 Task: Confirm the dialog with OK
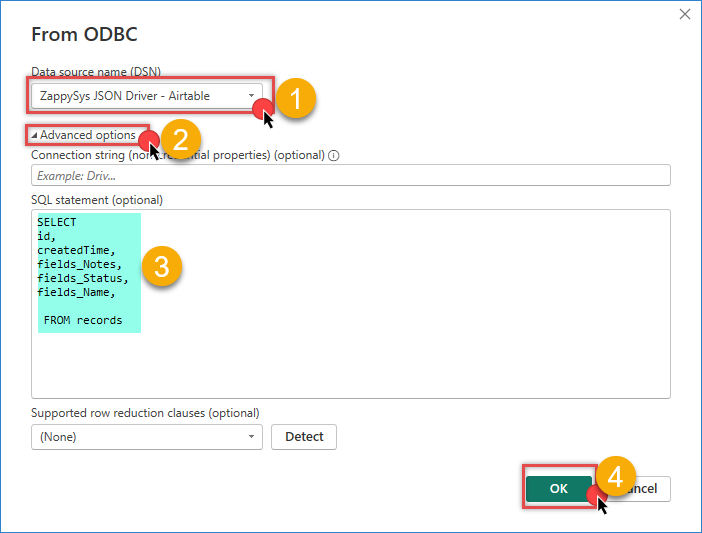559,489
